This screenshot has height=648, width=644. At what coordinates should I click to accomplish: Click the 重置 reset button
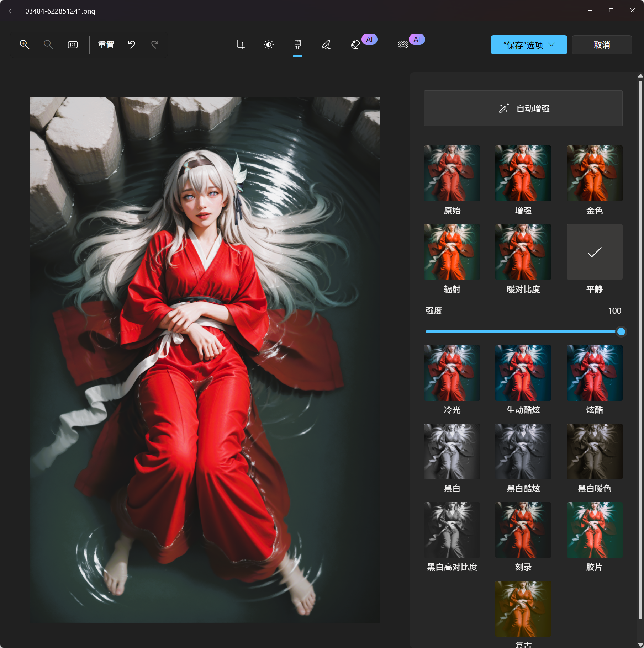pos(106,45)
